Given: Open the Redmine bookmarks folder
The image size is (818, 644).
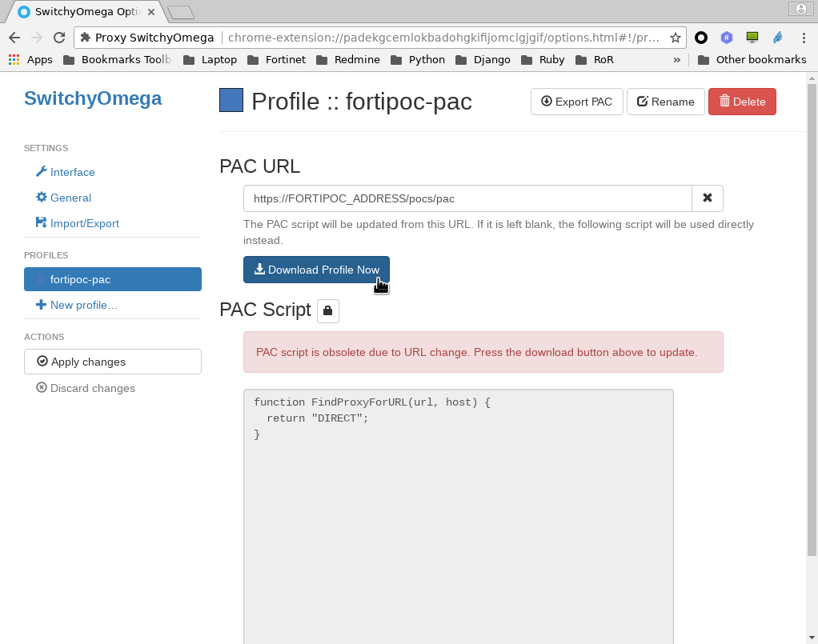Looking at the screenshot, I should point(348,60).
